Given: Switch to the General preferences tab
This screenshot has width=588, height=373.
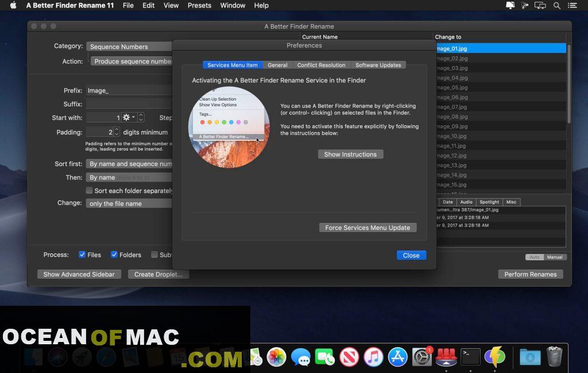Looking at the screenshot, I should [x=277, y=65].
